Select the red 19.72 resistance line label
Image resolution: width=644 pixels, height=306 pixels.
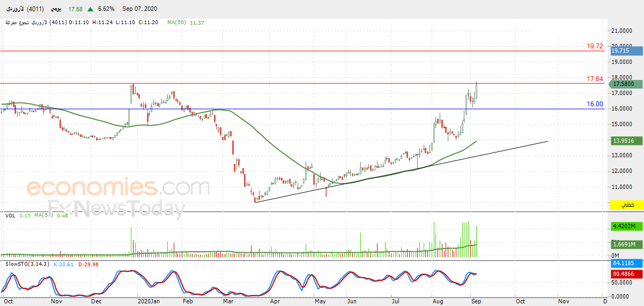coord(595,46)
